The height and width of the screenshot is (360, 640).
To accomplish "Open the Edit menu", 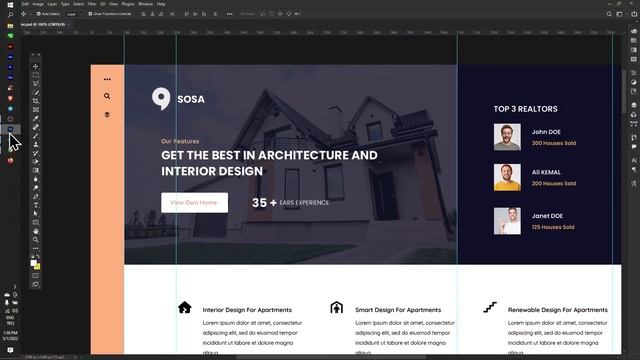I will pos(25,4).
